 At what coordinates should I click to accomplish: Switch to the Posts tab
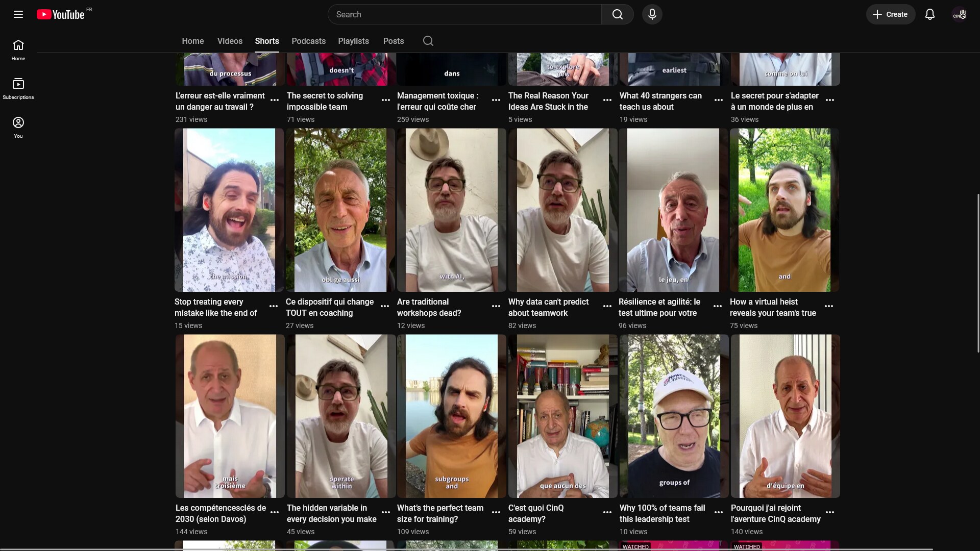point(393,41)
